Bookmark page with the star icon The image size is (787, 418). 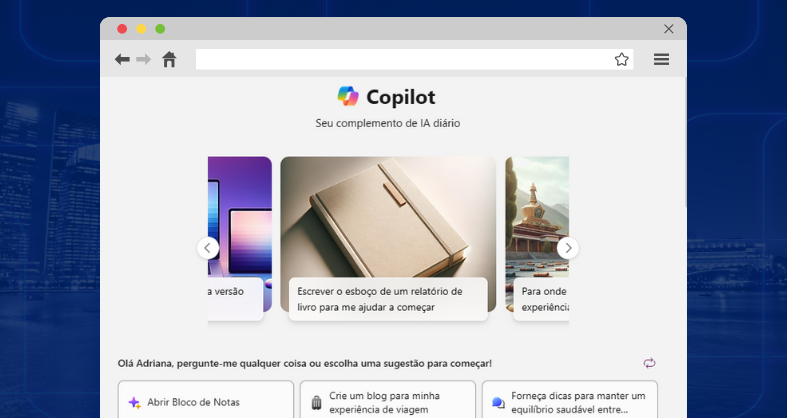pos(621,59)
